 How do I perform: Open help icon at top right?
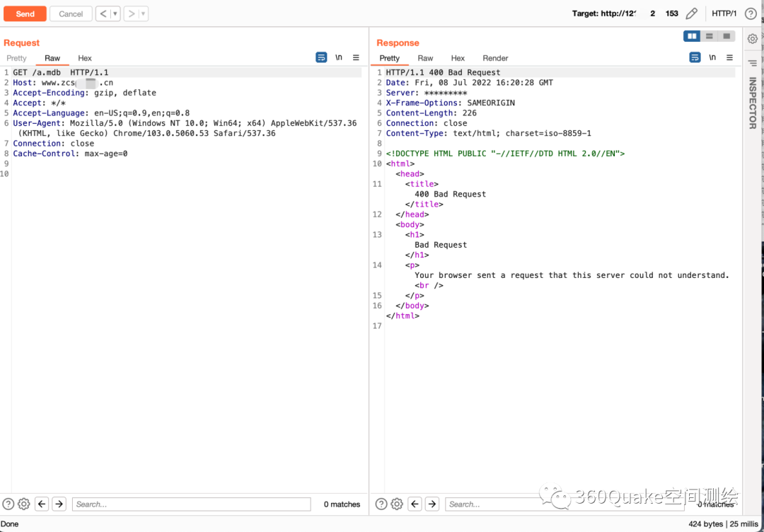[751, 13]
